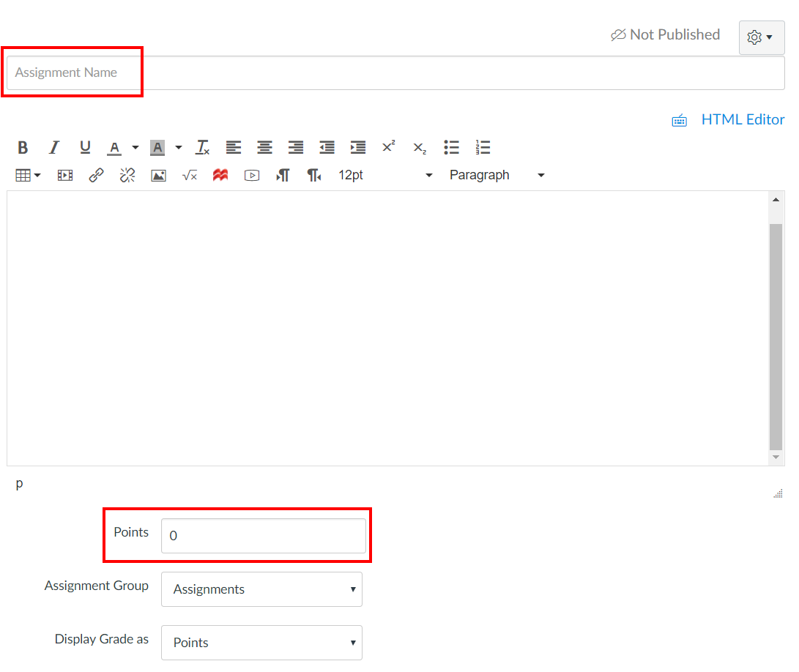
Task: Apply superscript formatting
Action: (388, 147)
